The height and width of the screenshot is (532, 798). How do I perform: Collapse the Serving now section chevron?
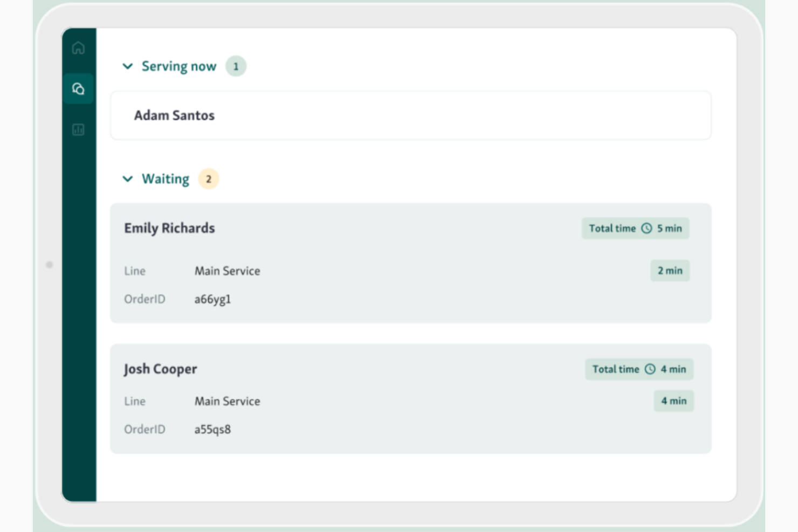128,66
